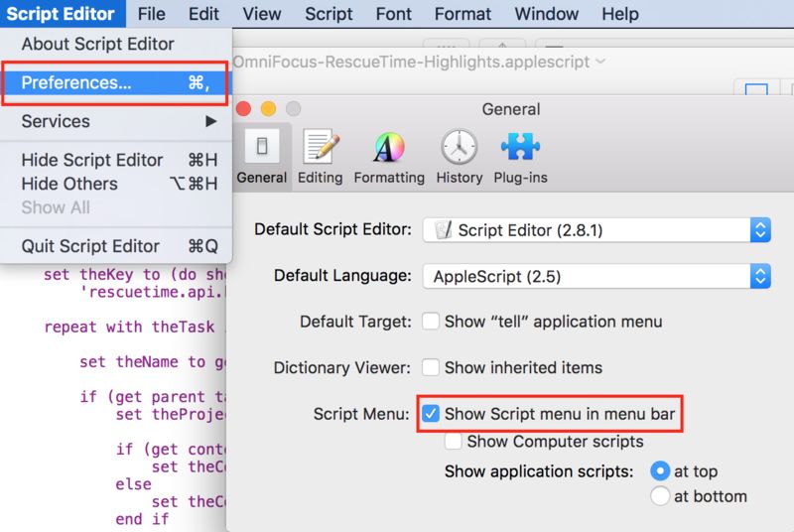Screen dimensions: 794x532
Task: Choose Preferences… menu item
Action: (x=116, y=82)
